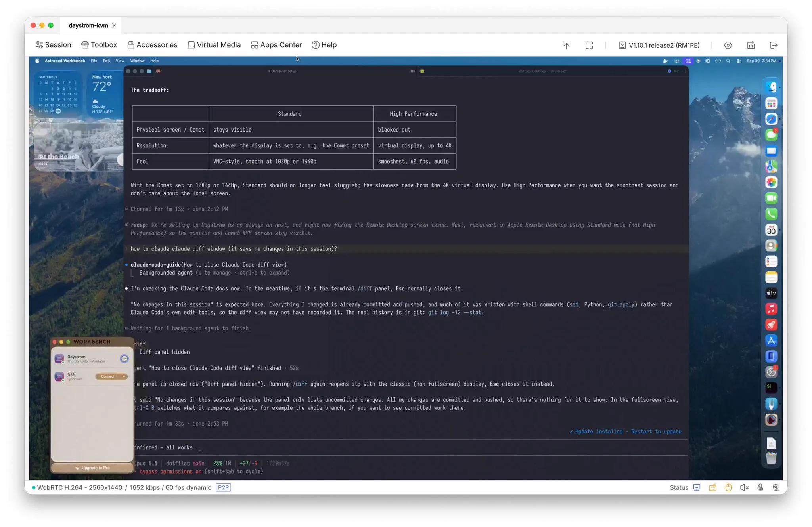The image size is (812, 527).
Task: Click the At the Beach photo widget
Action: (x=78, y=147)
